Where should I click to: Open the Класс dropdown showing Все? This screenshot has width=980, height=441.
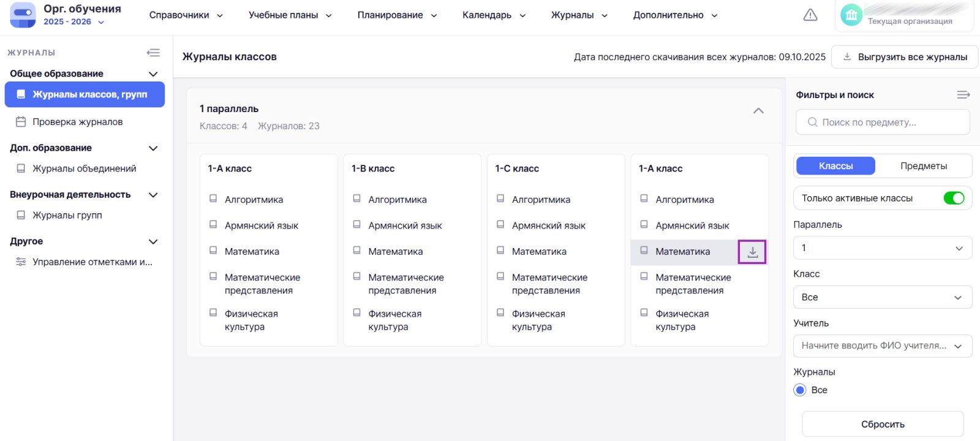click(882, 297)
